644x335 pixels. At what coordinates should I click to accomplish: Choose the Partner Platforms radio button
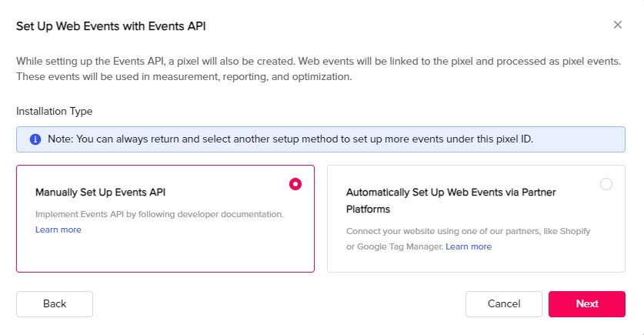(606, 184)
